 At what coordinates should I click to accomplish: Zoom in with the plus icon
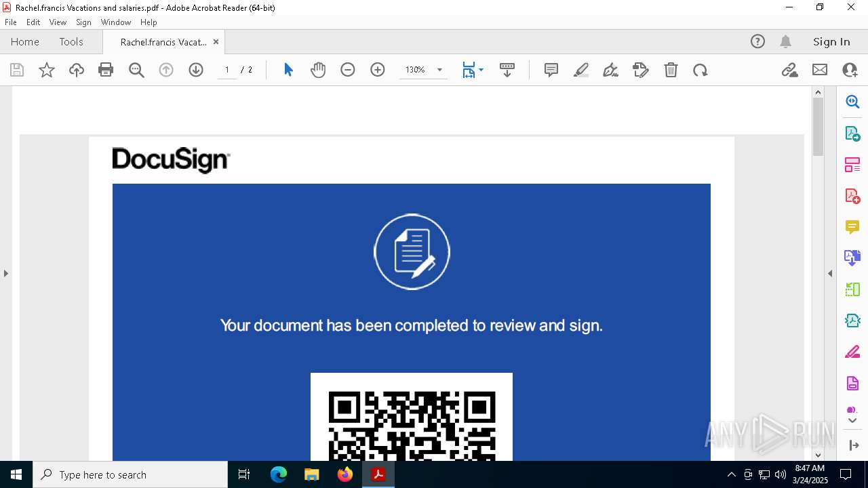pos(378,70)
